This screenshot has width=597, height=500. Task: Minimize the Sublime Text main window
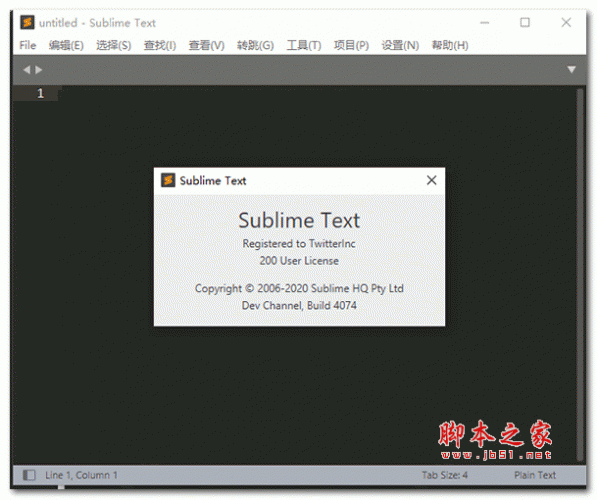click(484, 22)
